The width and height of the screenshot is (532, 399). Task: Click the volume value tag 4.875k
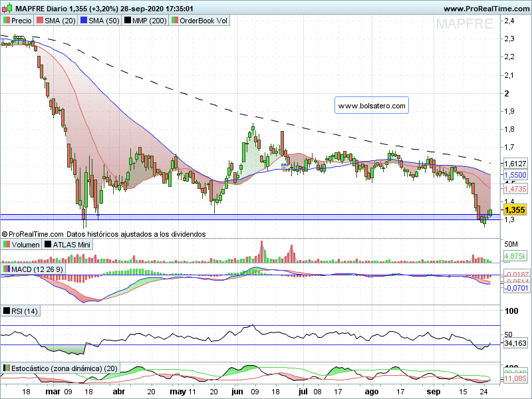(x=515, y=256)
